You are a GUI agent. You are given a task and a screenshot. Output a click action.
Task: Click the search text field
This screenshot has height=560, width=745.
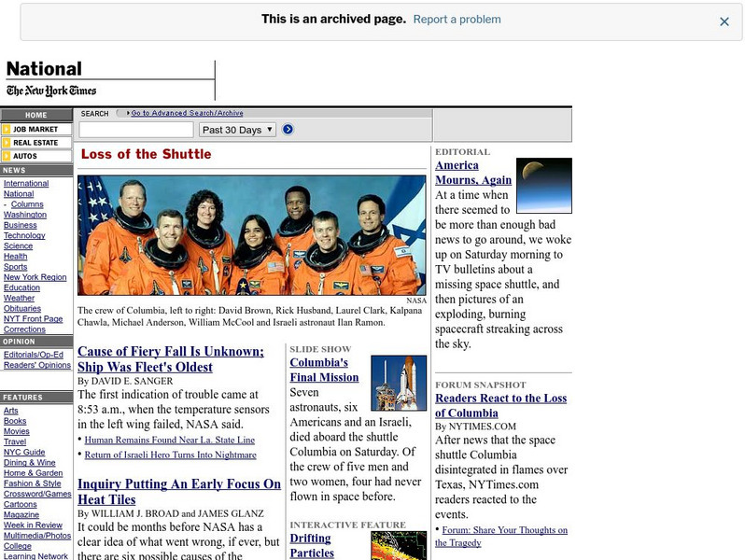click(x=136, y=130)
